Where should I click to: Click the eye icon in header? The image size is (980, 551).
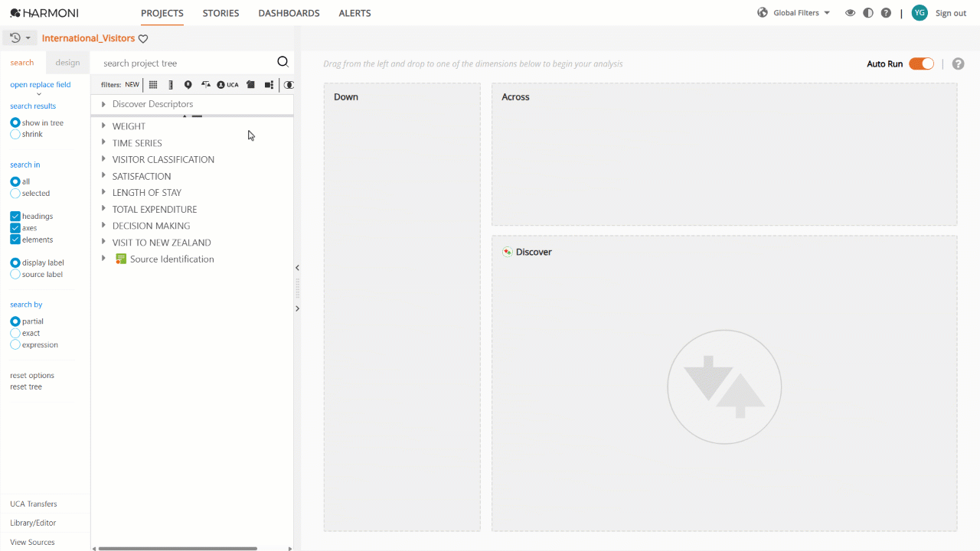coord(850,13)
